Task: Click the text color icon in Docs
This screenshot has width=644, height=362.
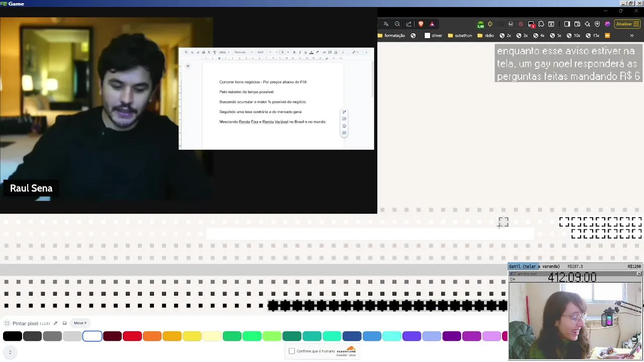Action: tap(311, 52)
